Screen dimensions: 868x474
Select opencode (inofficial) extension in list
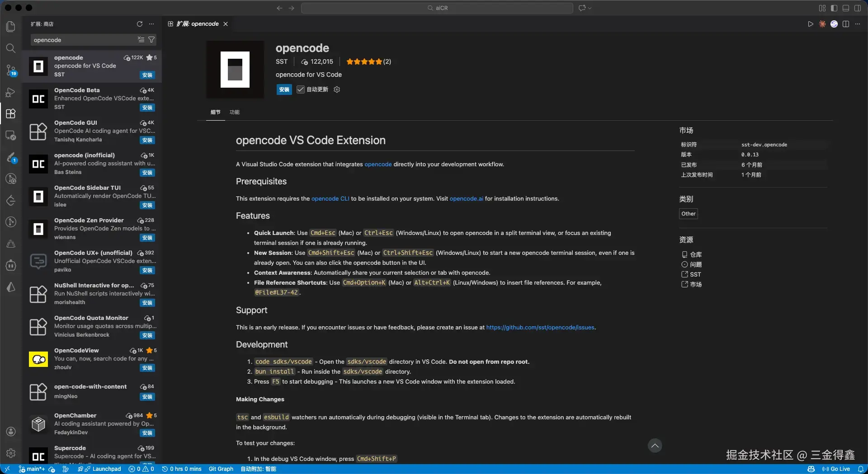coord(92,164)
